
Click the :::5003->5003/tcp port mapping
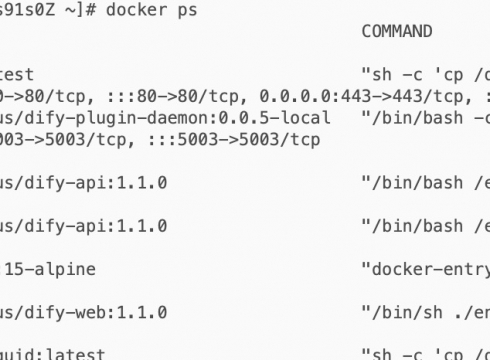point(234,140)
